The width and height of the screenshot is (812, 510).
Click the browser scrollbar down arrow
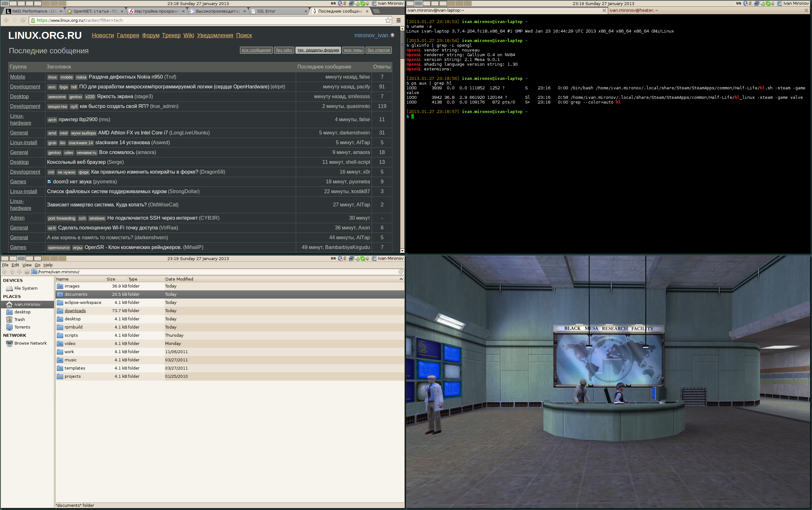click(402, 251)
